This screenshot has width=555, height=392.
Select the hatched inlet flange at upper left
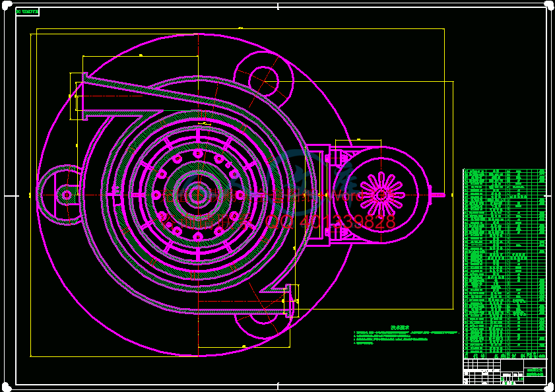click(x=85, y=96)
